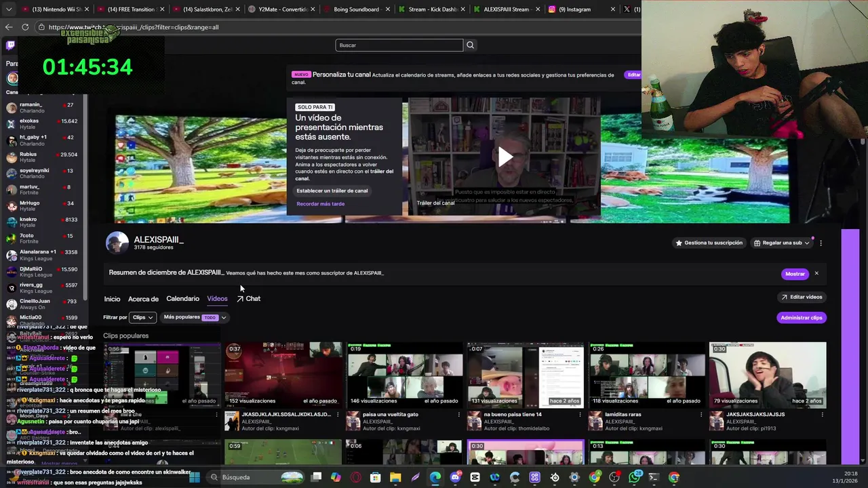Open the Inicio channel tab
Viewport: 868px width, 488px height.
click(112, 299)
